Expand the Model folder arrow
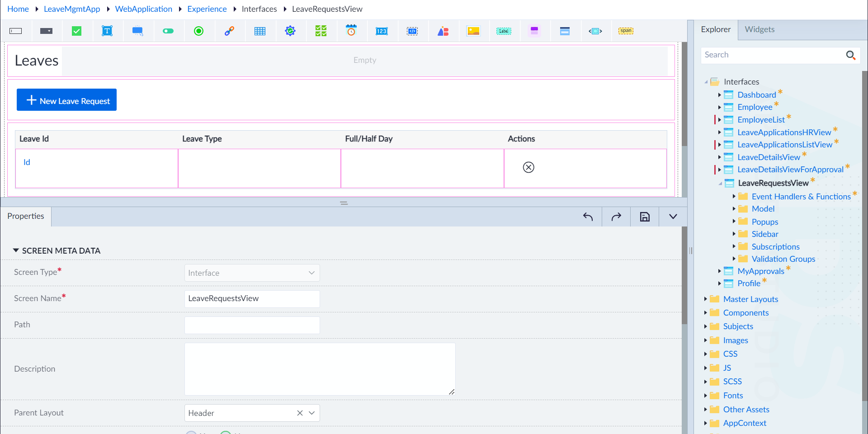Viewport: 868px width, 434px height. [734, 208]
